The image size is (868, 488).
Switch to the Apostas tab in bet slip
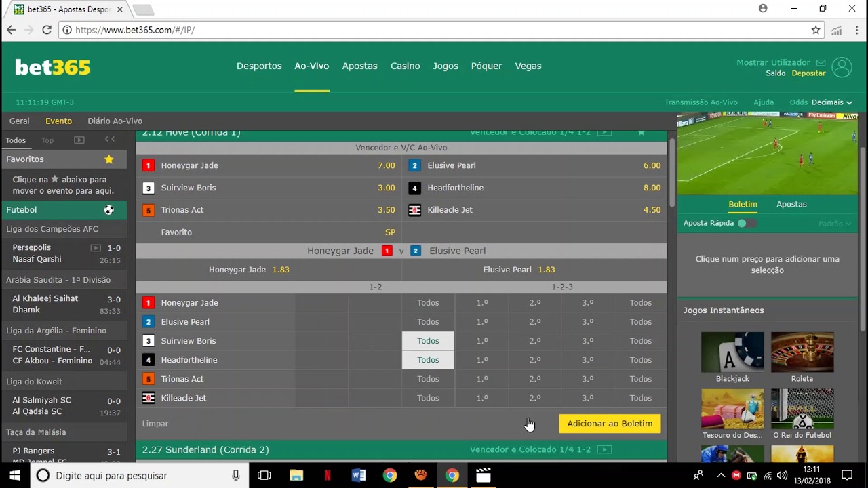point(791,204)
